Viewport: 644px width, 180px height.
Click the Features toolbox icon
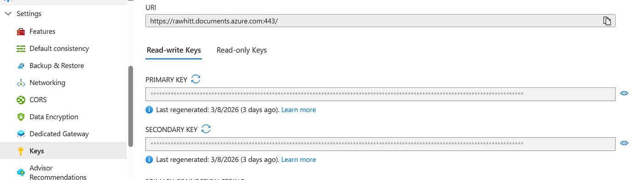tap(21, 32)
